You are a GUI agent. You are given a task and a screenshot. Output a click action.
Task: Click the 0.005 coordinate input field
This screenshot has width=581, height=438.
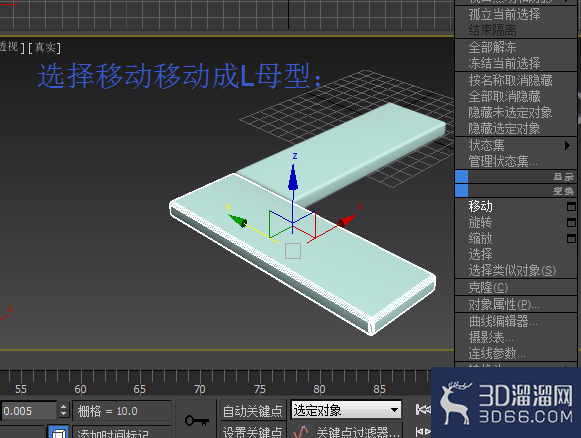tap(29, 411)
